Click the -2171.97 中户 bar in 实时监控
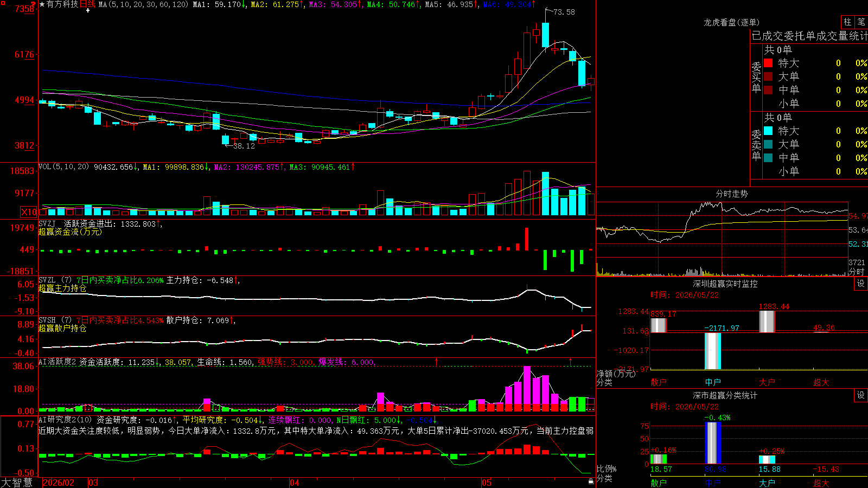Viewport: 868px width, 488px height. [713, 351]
